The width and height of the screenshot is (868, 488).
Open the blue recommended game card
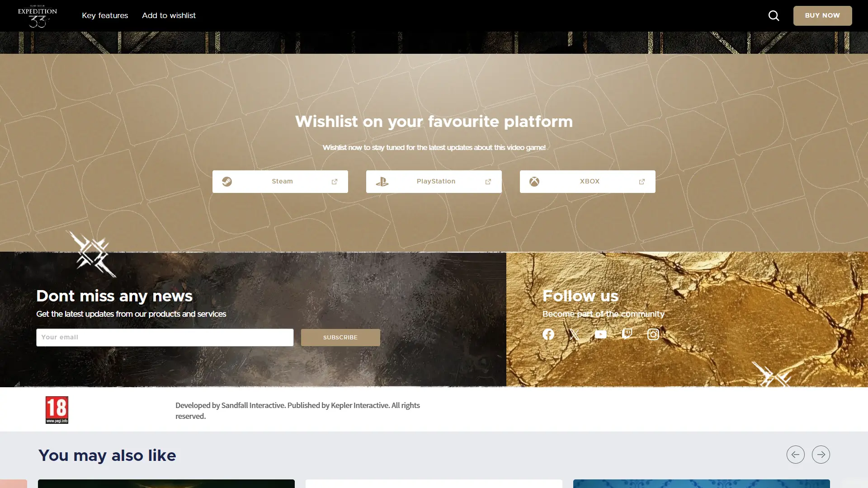(x=702, y=483)
